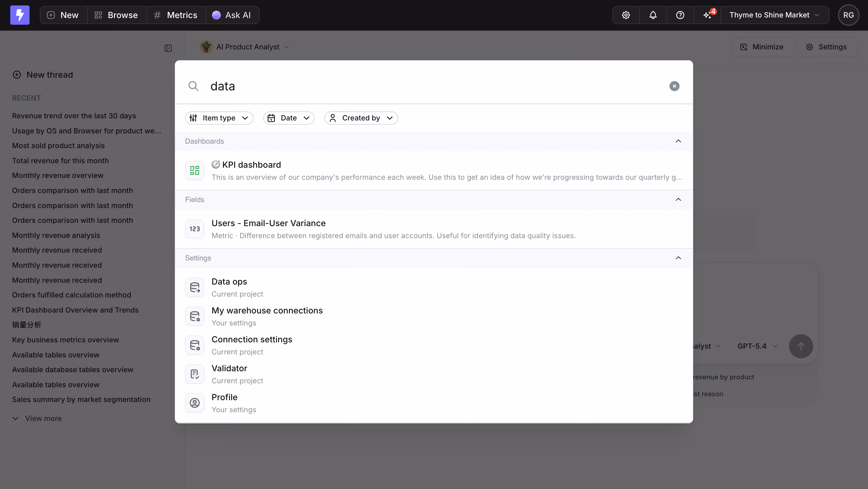This screenshot has width=868, height=489.
Task: Open the notifications bell
Action: coord(653,15)
